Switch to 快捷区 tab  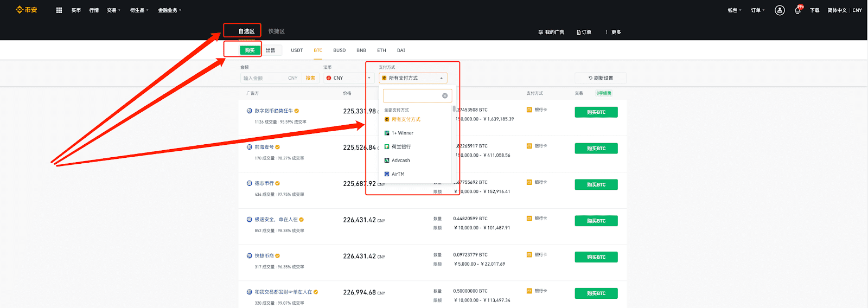tap(277, 31)
